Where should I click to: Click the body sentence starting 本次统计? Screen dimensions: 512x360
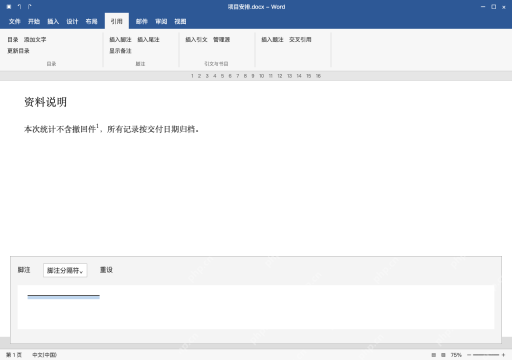pyautogui.click(x=111, y=129)
